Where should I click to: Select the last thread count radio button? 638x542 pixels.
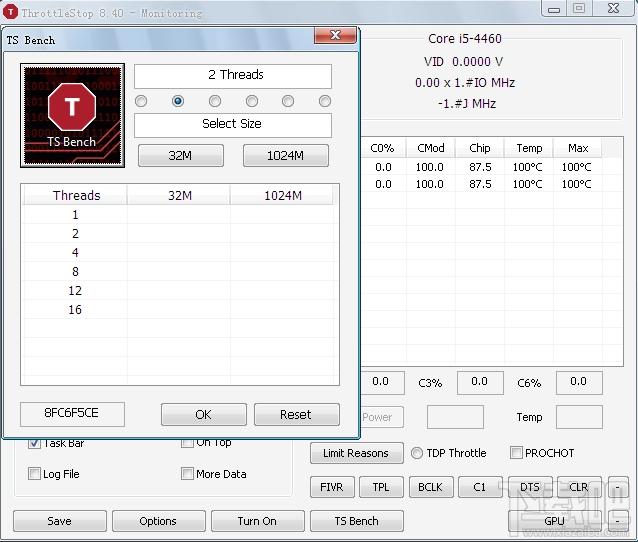tap(325, 101)
